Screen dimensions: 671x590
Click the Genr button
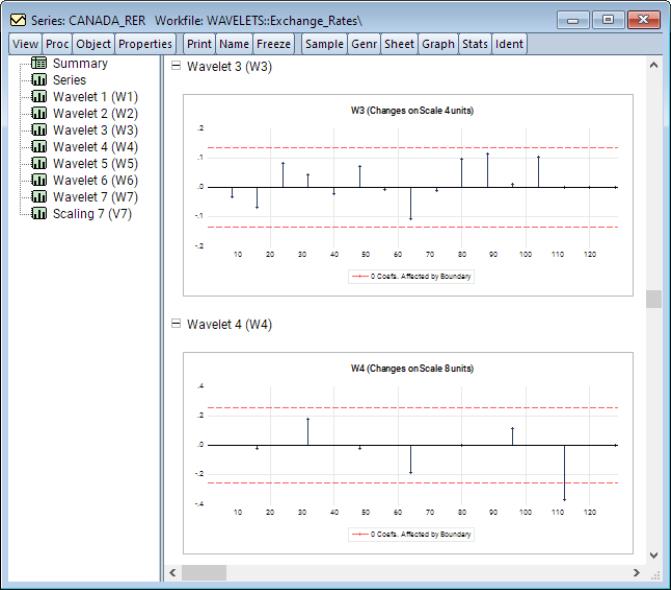362,44
